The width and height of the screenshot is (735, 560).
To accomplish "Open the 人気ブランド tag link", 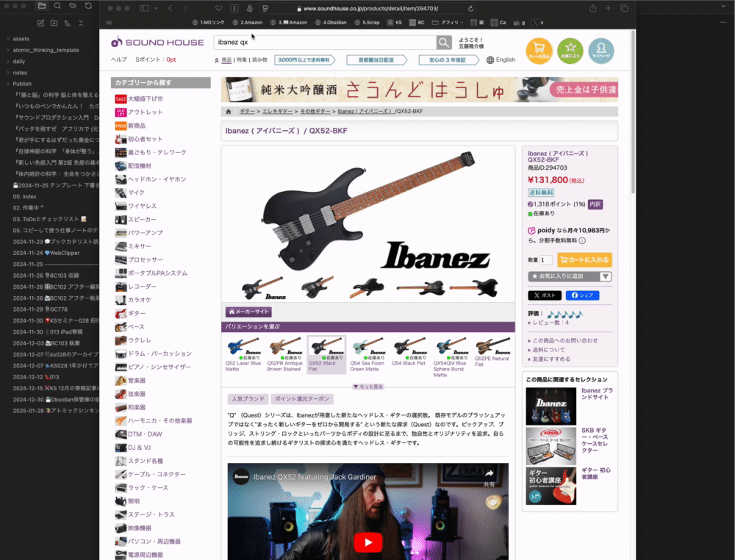I will tap(248, 399).
